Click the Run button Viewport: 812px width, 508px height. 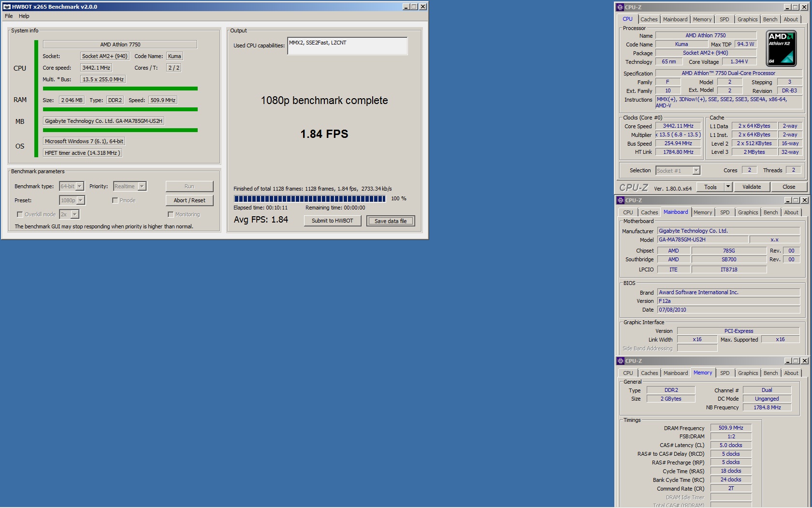pyautogui.click(x=189, y=186)
